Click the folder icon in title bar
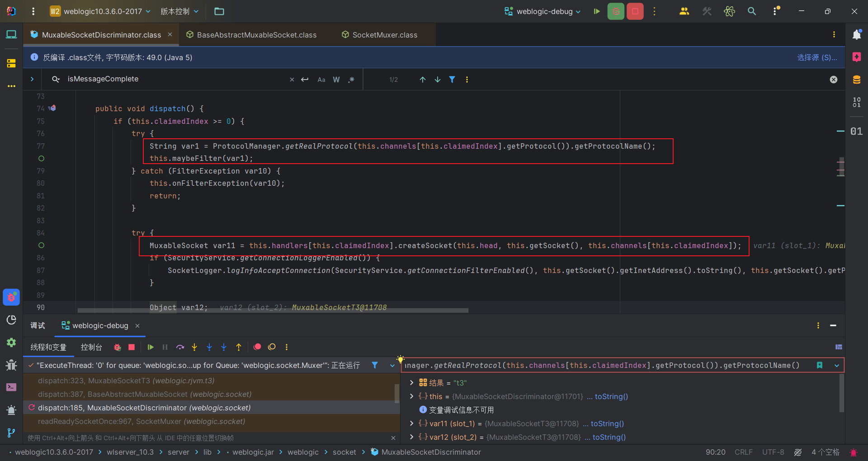 (x=219, y=11)
